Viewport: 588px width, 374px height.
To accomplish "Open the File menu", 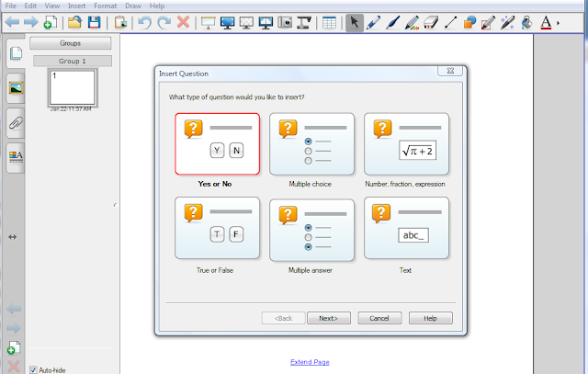I will 10,6.
